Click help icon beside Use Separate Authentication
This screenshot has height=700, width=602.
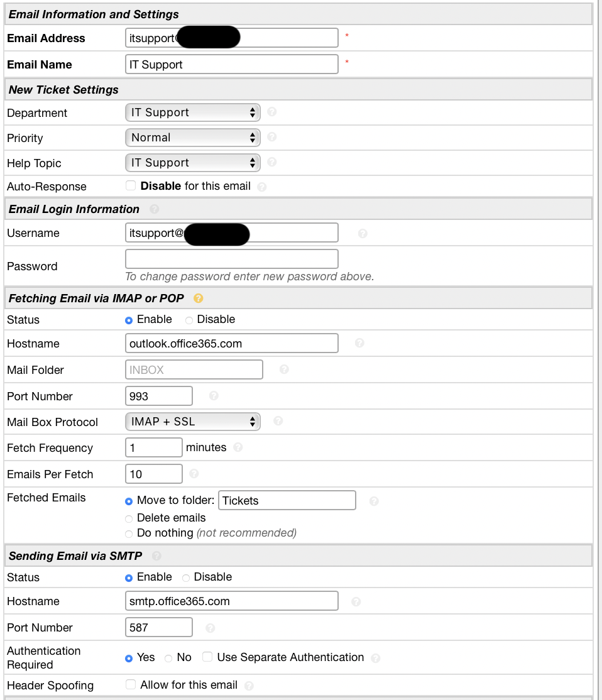(x=376, y=658)
